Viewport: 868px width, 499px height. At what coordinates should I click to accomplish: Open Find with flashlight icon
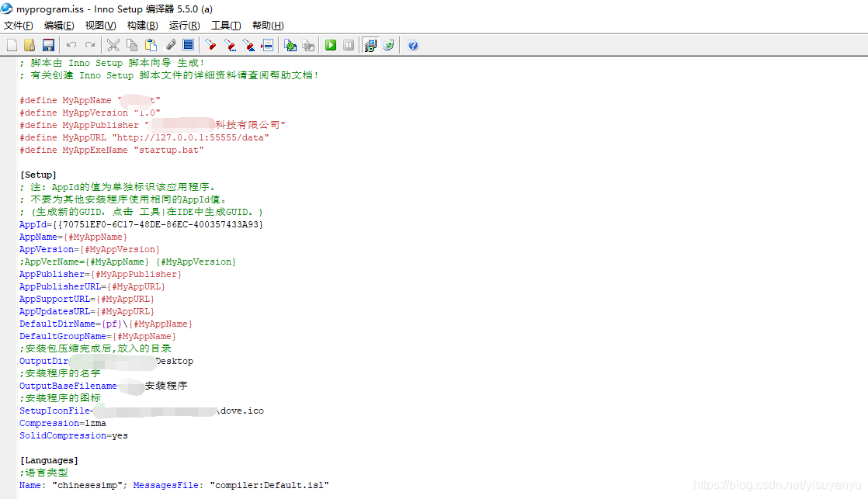click(x=210, y=45)
